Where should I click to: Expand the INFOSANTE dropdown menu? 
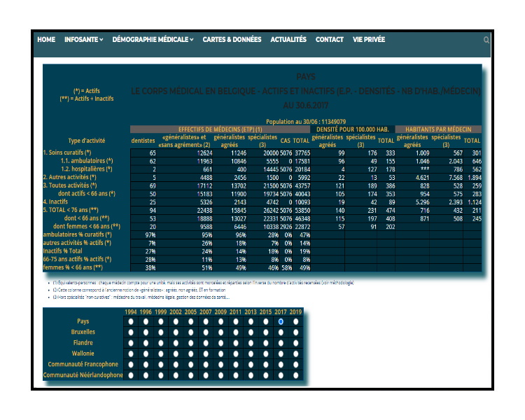tap(84, 39)
